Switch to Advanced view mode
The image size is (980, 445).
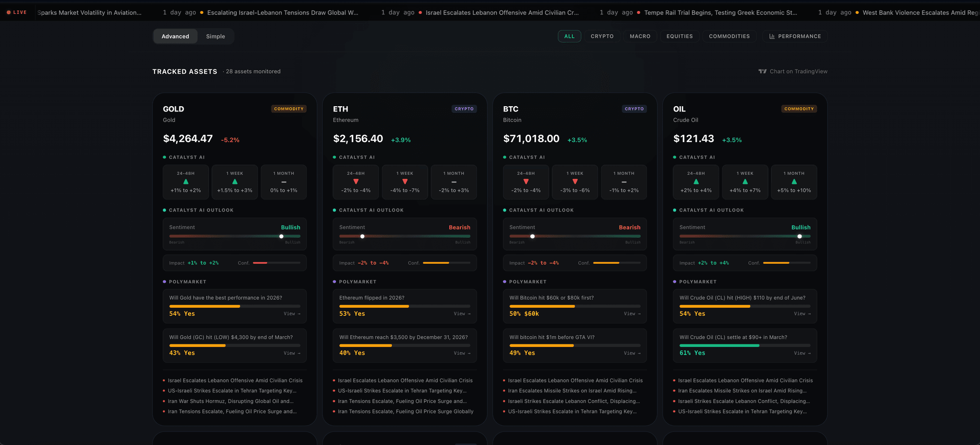[x=175, y=36]
